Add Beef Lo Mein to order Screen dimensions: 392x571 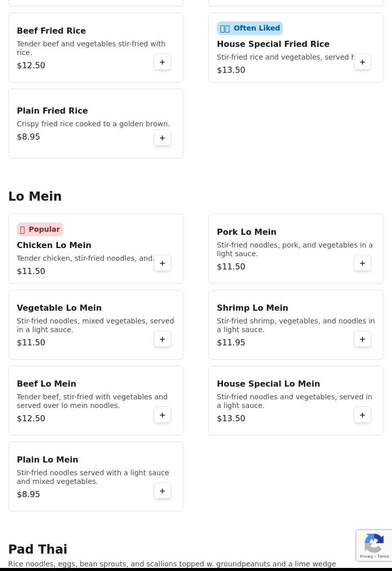pyautogui.click(x=162, y=415)
